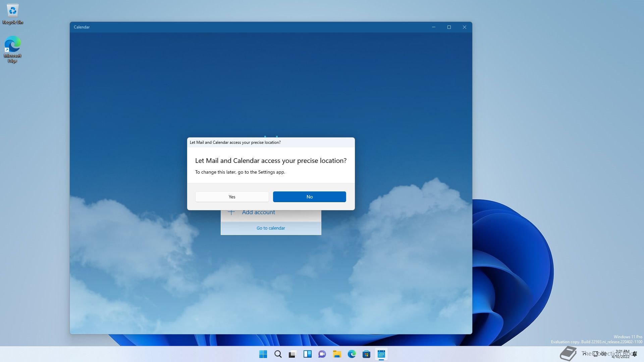Open Task View on taskbar
This screenshot has height=362, width=644.
tap(292, 354)
